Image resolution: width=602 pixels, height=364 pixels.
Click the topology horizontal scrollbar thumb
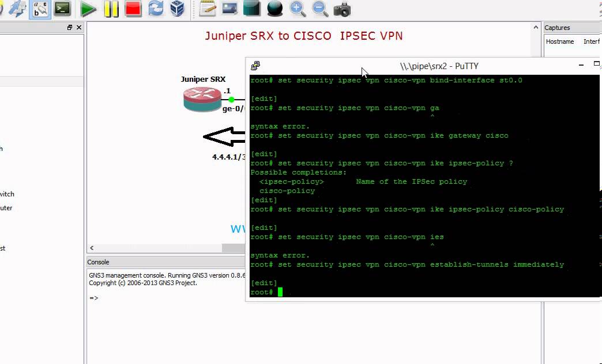[x=234, y=248]
